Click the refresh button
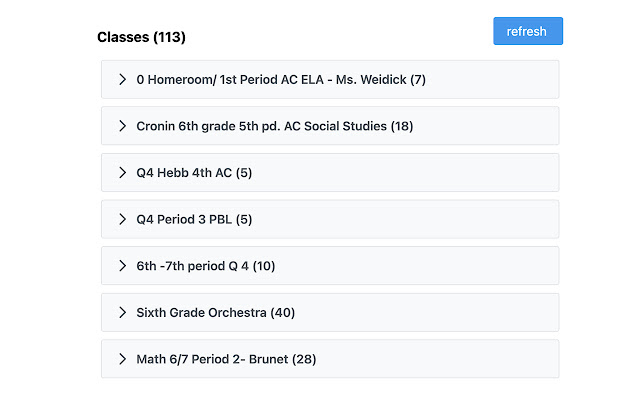The image size is (640, 400). 527,31
